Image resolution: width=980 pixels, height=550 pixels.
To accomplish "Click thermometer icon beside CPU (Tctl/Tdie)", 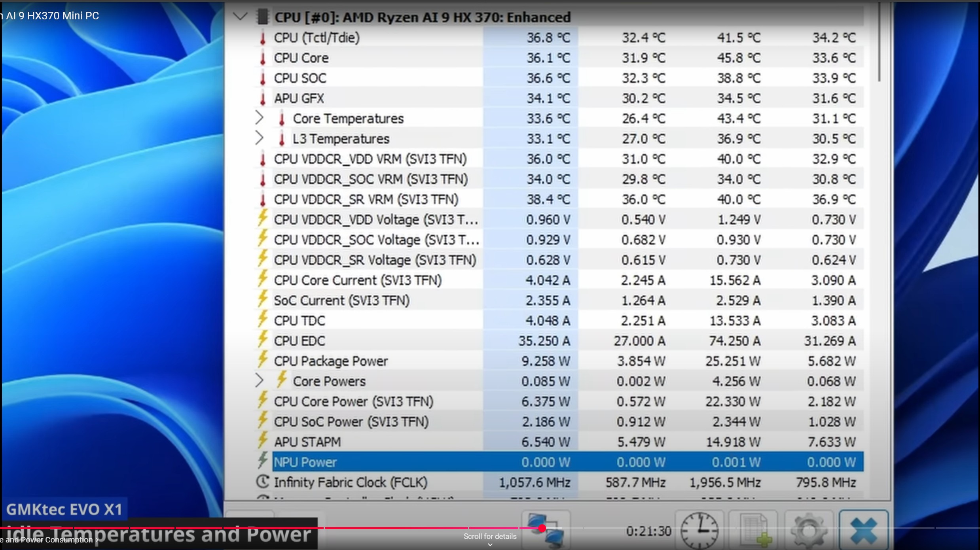I will 263,38.
